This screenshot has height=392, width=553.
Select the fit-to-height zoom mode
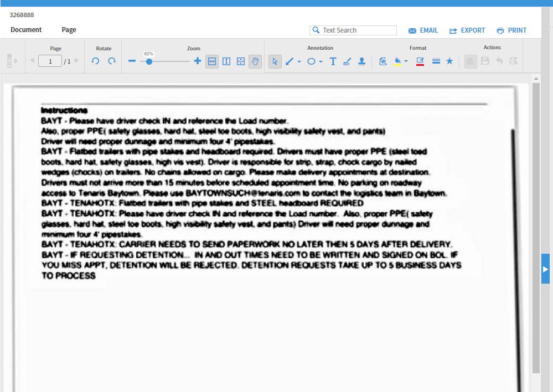(x=226, y=61)
